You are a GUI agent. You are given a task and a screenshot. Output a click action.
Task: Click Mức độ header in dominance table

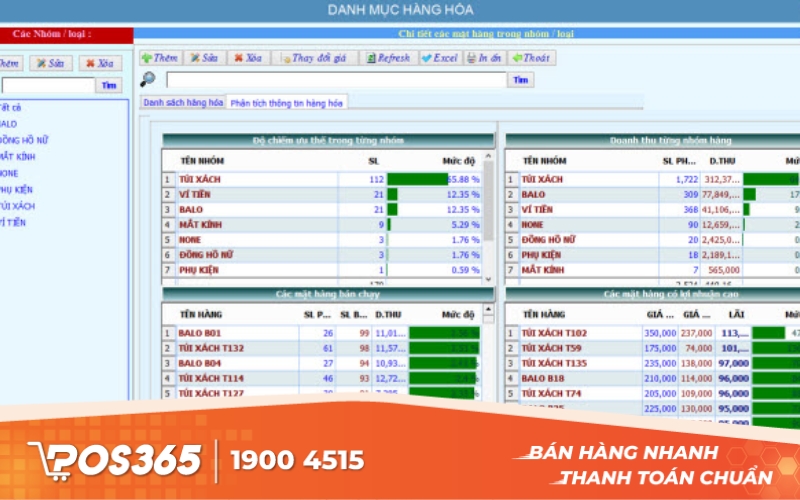coord(458,161)
